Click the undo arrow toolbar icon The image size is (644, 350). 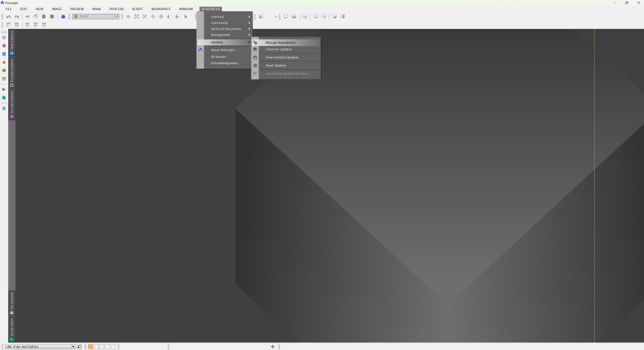coord(8,16)
